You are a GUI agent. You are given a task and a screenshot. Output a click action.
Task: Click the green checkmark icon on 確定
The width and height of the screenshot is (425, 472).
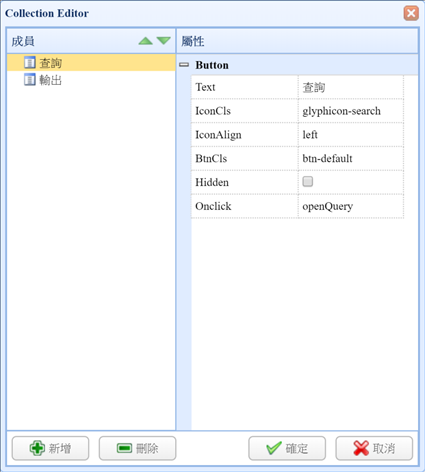click(x=274, y=448)
